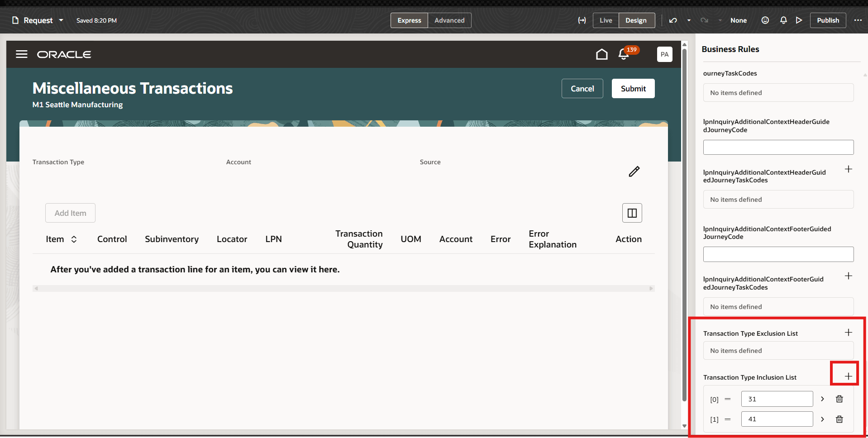Screen dimensions: 868x438
Task: Delete the Transaction Type Inclusion value 31
Action: coord(839,399)
